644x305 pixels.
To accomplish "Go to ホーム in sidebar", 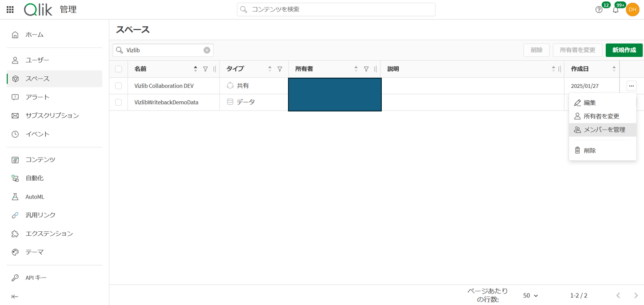I will point(54,35).
